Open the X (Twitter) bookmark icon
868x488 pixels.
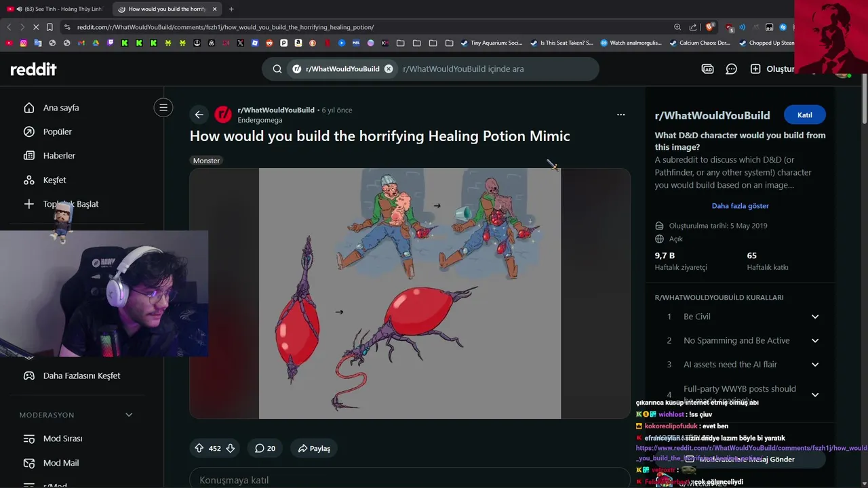(240, 43)
